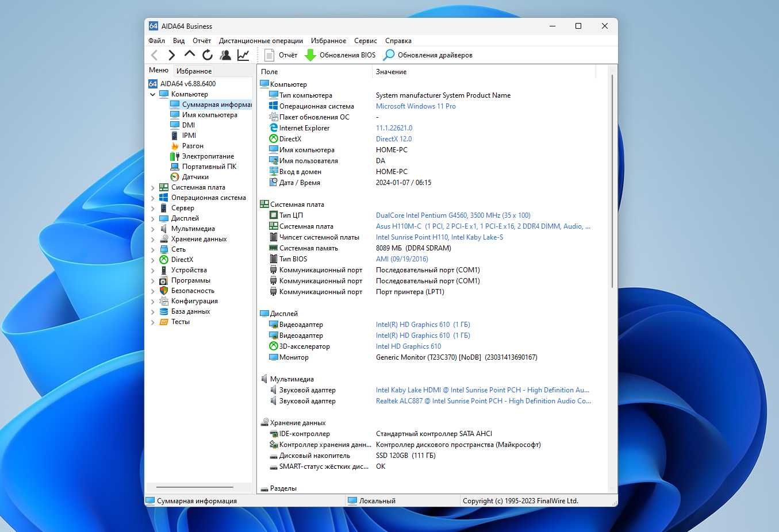This screenshot has width=779, height=532.
Task: Click Обновления BIOS green arrow button
Action: coord(340,55)
